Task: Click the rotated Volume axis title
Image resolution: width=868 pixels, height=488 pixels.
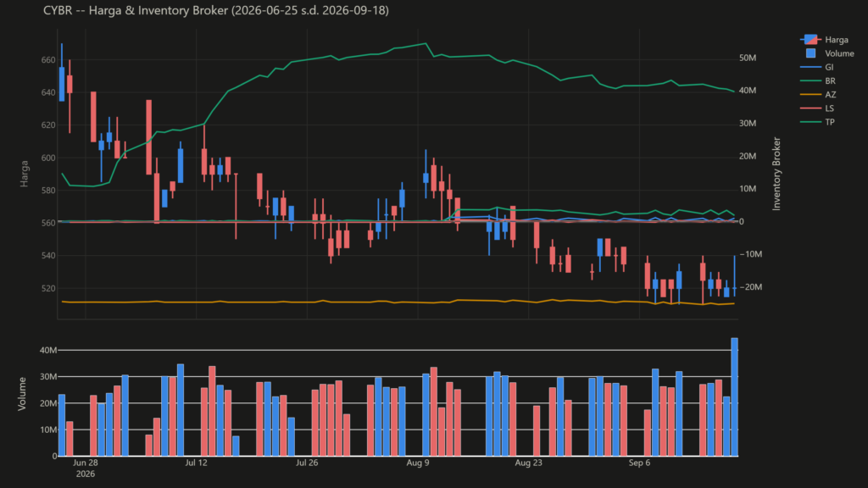Action: click(22, 393)
